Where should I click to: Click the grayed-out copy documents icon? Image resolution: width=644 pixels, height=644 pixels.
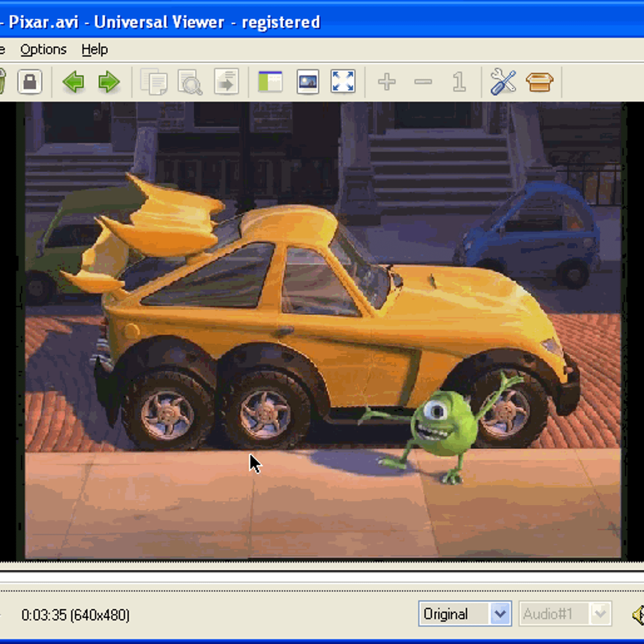click(154, 82)
